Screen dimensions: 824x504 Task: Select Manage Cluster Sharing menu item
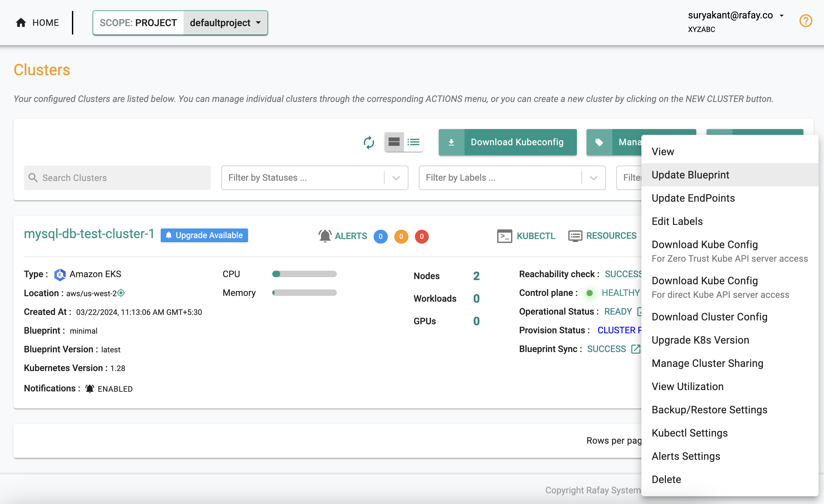(x=730, y=363)
